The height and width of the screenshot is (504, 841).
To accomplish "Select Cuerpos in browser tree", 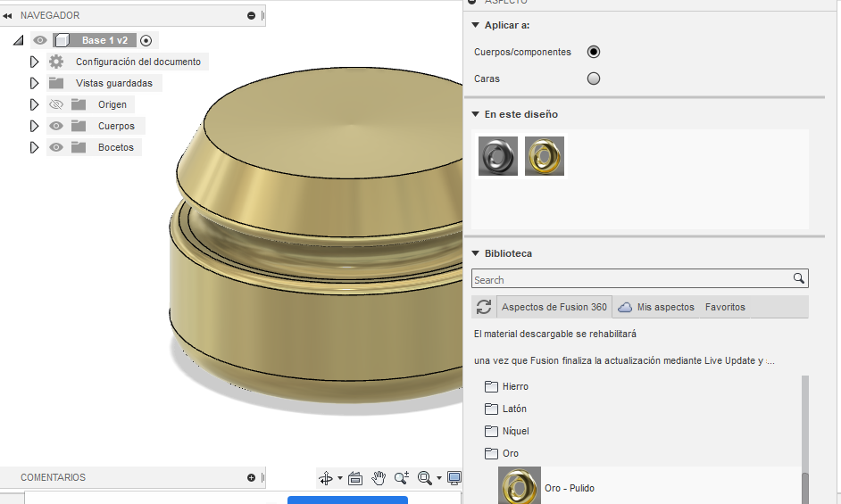I will tap(116, 126).
